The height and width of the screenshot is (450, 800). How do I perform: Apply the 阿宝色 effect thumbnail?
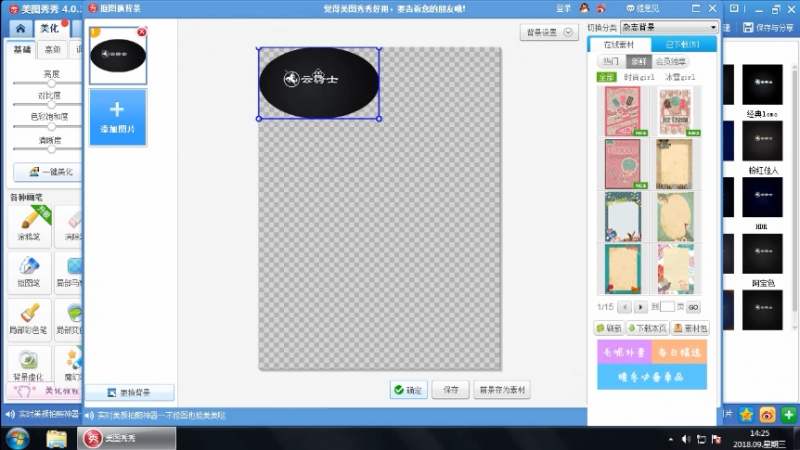[762, 254]
